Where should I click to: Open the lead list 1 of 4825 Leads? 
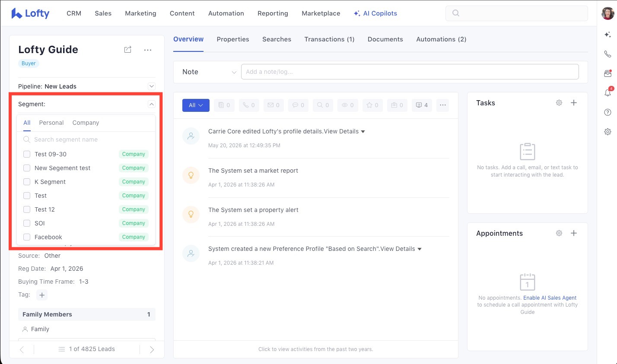(x=87, y=349)
